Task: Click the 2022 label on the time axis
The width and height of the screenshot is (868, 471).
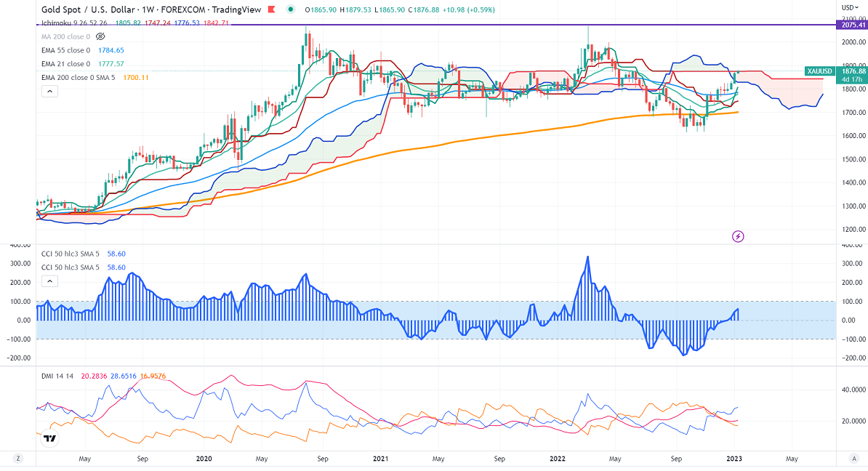Action: pyautogui.click(x=558, y=459)
